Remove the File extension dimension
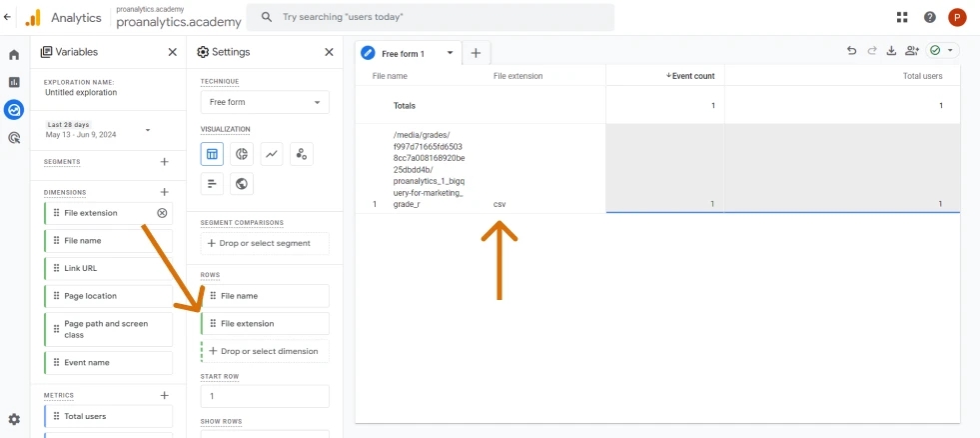 162,213
